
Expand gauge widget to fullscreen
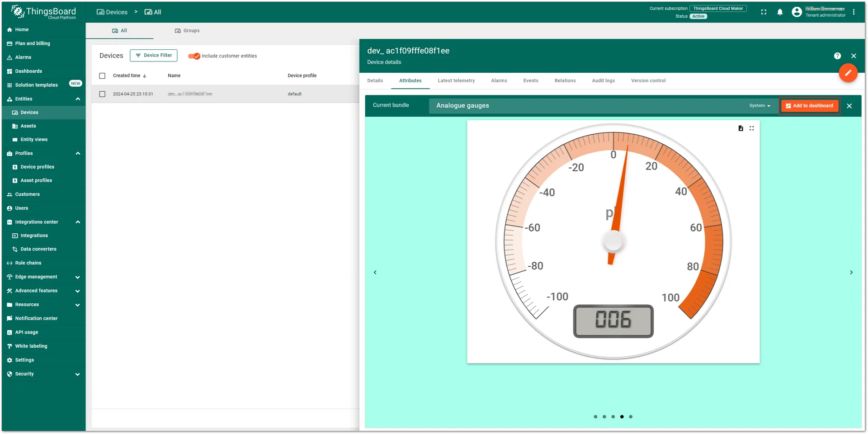click(x=751, y=128)
